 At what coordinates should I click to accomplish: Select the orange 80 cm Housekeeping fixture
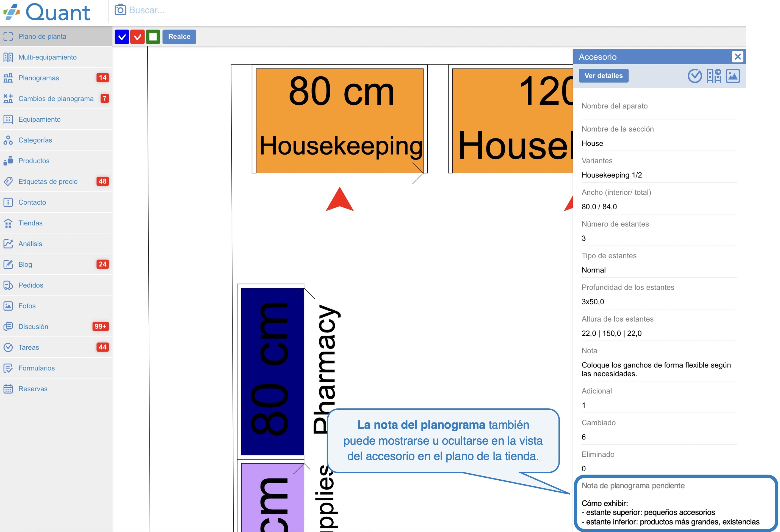pos(340,121)
